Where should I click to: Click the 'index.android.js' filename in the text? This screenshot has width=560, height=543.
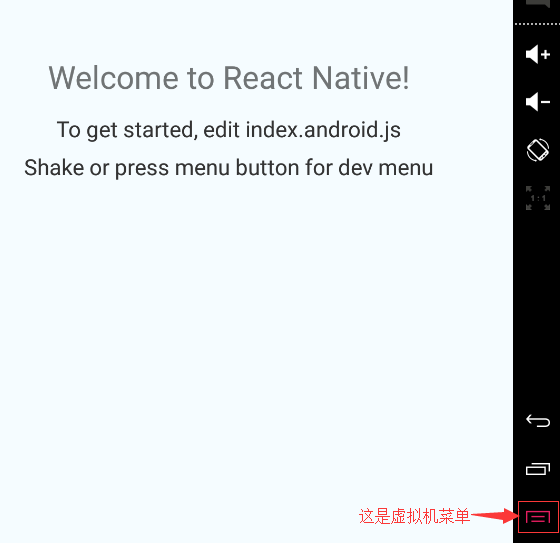323,130
